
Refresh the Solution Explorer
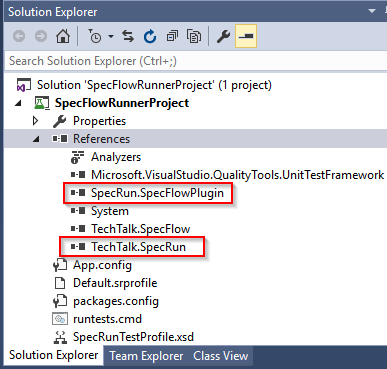[x=150, y=36]
